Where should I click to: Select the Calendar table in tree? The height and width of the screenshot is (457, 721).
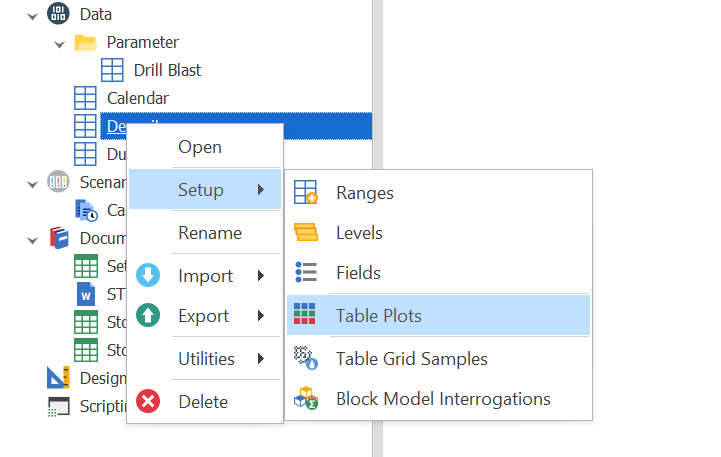coord(137,98)
